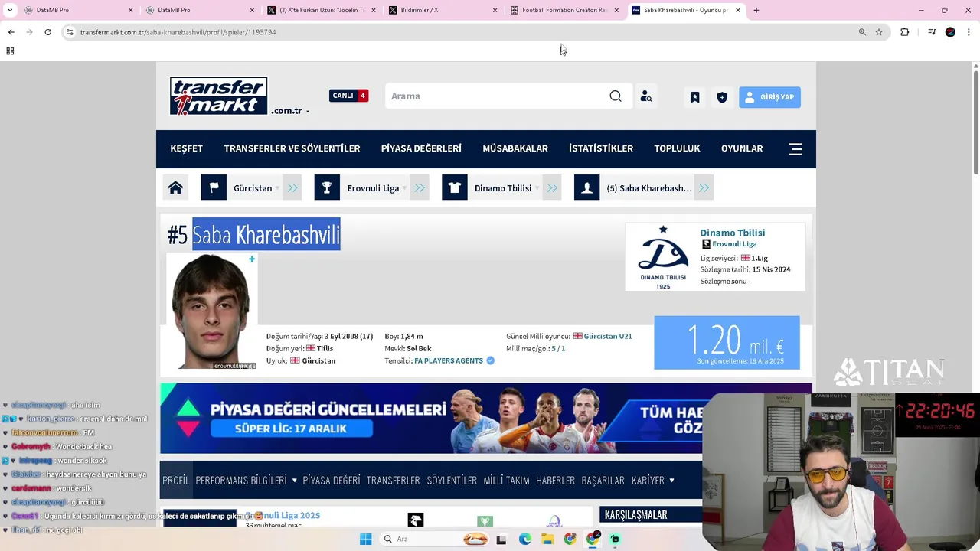This screenshot has width=980, height=551.
Task: Open browser zoom magnifier icon
Action: click(862, 32)
